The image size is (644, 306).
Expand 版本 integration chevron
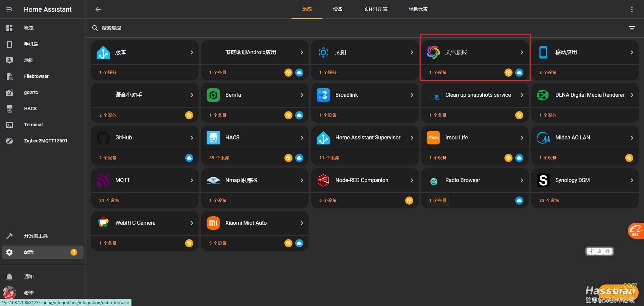pos(192,52)
